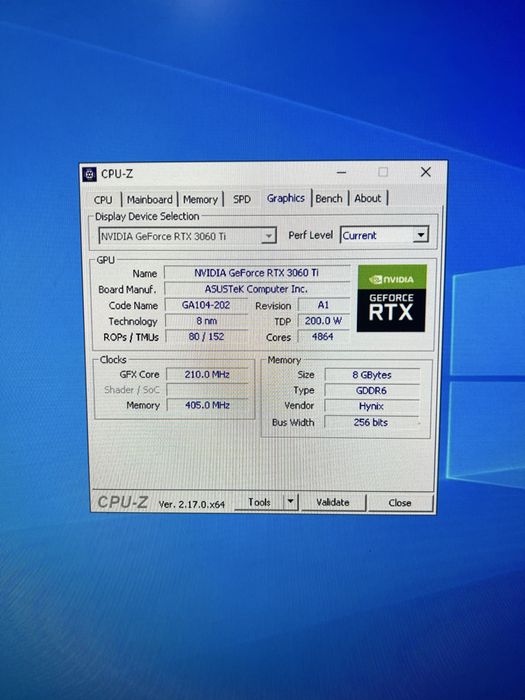Click the Close button at bottom

[400, 503]
